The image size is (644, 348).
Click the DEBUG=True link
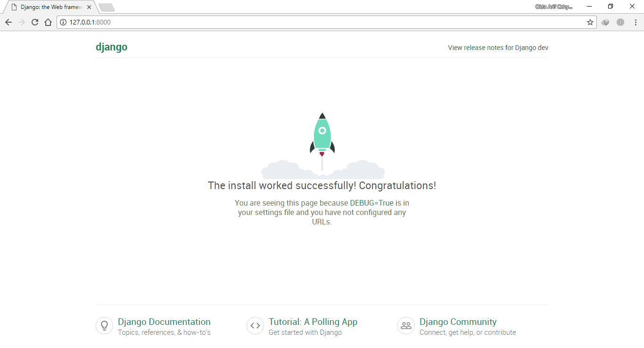pos(372,203)
